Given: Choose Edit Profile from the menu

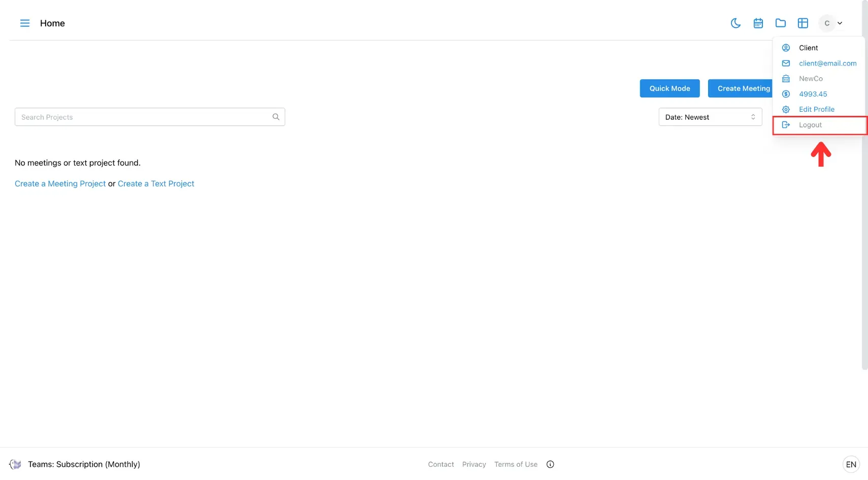Looking at the screenshot, I should [x=816, y=109].
